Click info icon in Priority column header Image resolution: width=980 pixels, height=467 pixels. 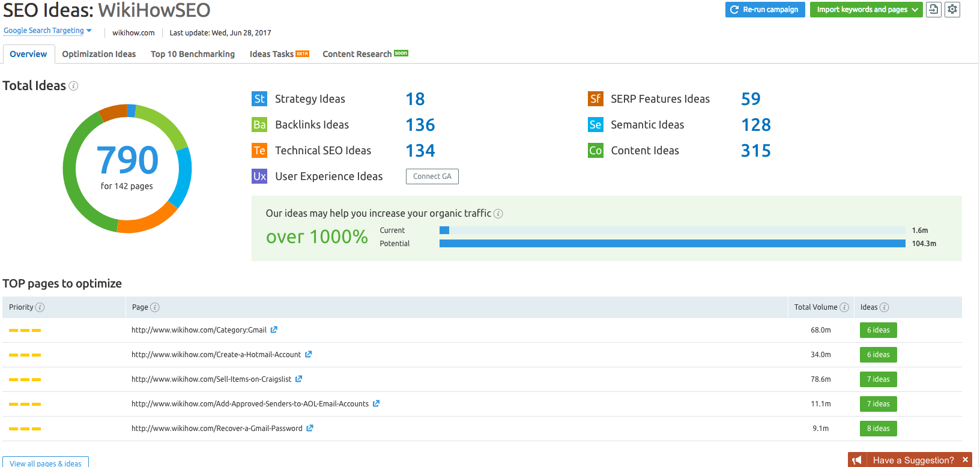(x=40, y=307)
